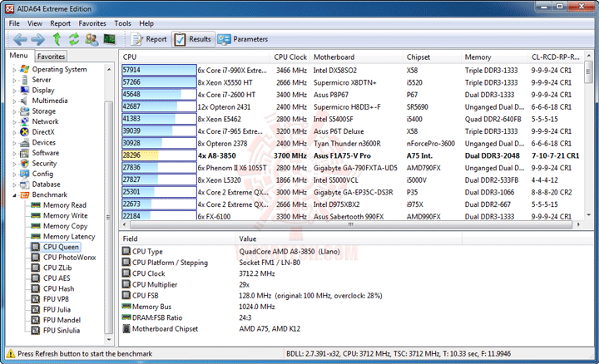Click the Back arrow toolbar icon
Screen dimensions: 599x364
(20, 39)
